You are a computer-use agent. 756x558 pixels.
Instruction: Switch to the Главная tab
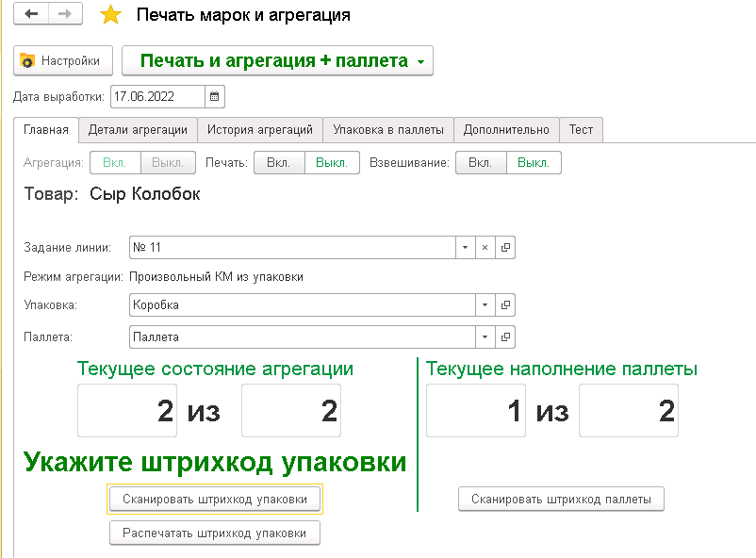(46, 130)
